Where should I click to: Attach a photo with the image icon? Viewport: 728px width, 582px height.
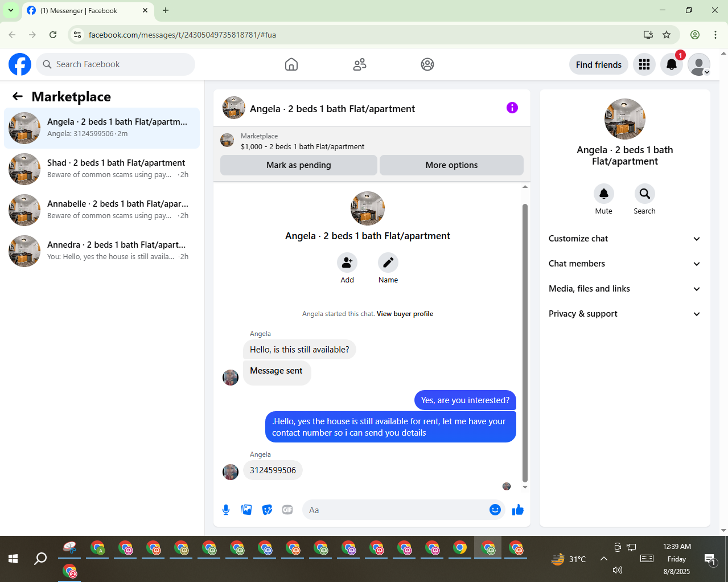click(x=246, y=510)
